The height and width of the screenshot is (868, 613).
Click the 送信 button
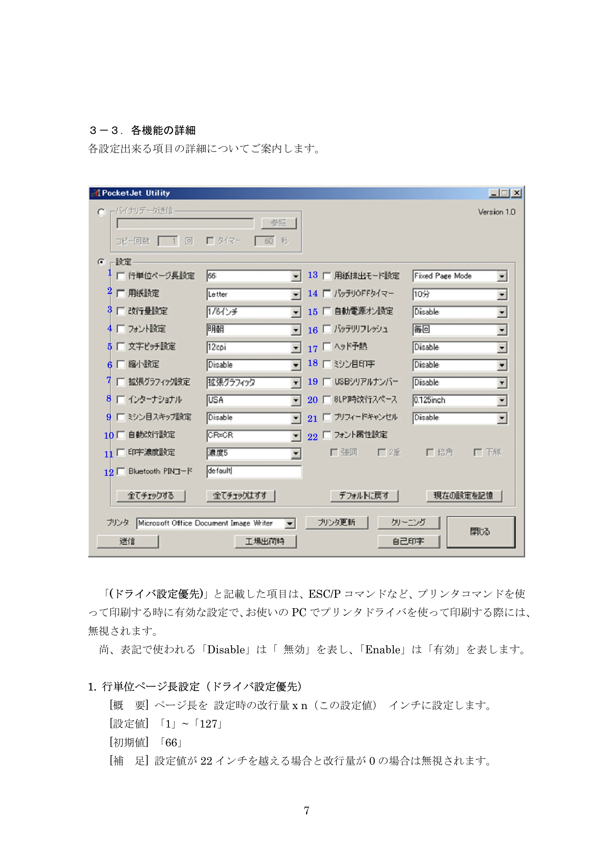click(128, 541)
